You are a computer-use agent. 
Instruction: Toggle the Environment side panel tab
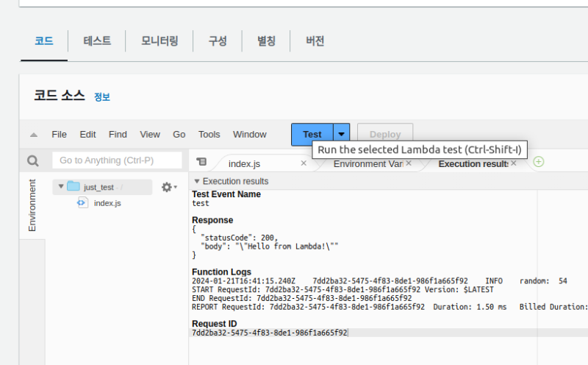point(32,205)
